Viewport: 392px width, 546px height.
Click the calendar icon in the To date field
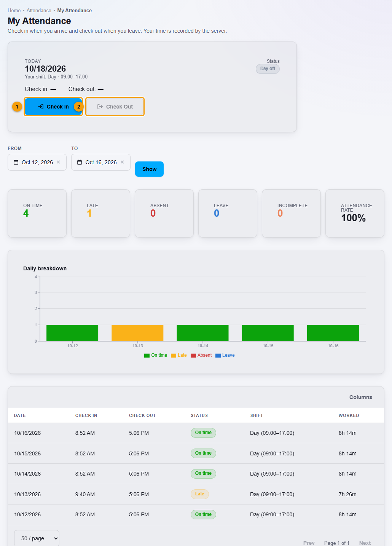click(x=80, y=162)
